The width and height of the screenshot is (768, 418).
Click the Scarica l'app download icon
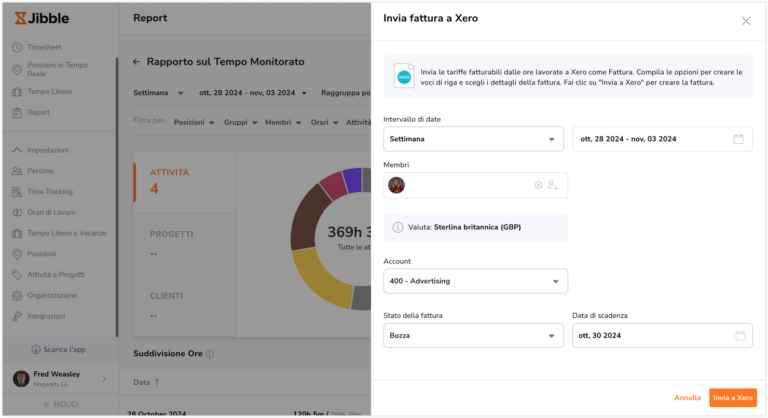[36, 349]
